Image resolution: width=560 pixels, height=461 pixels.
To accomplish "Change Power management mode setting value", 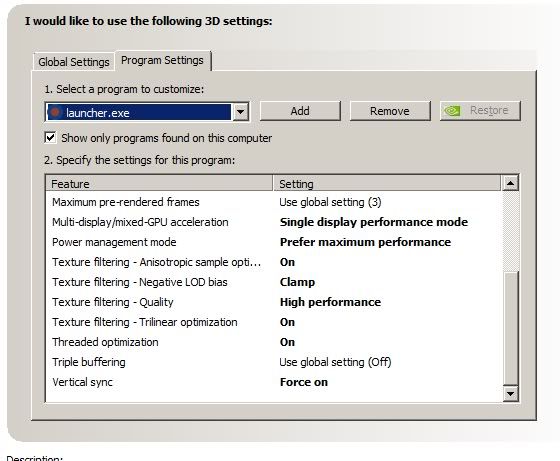I will coord(365,242).
